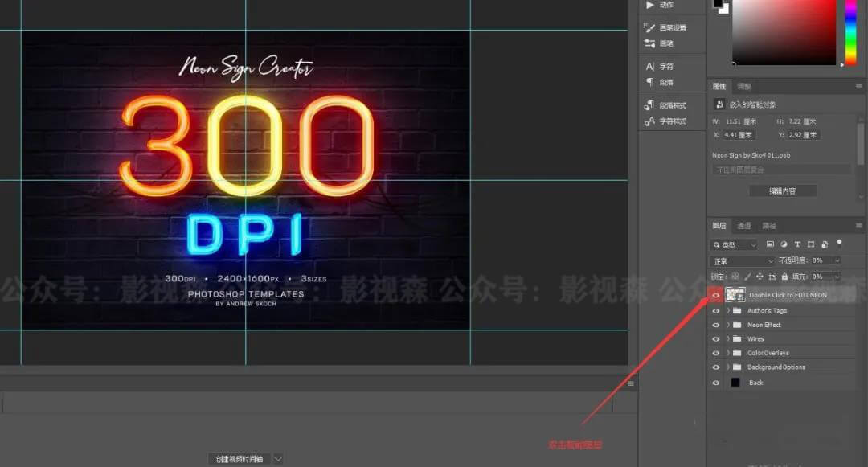Screen dimensions: 868x467
Task: Hide the Wires group
Action: (716, 338)
